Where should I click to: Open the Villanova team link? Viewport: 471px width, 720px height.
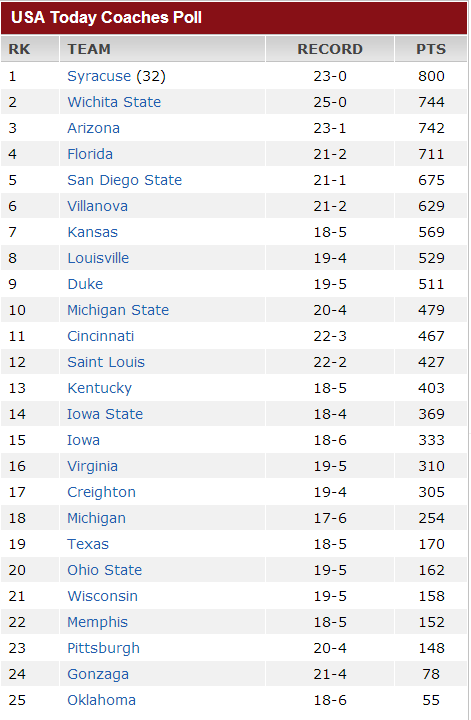[97, 206]
